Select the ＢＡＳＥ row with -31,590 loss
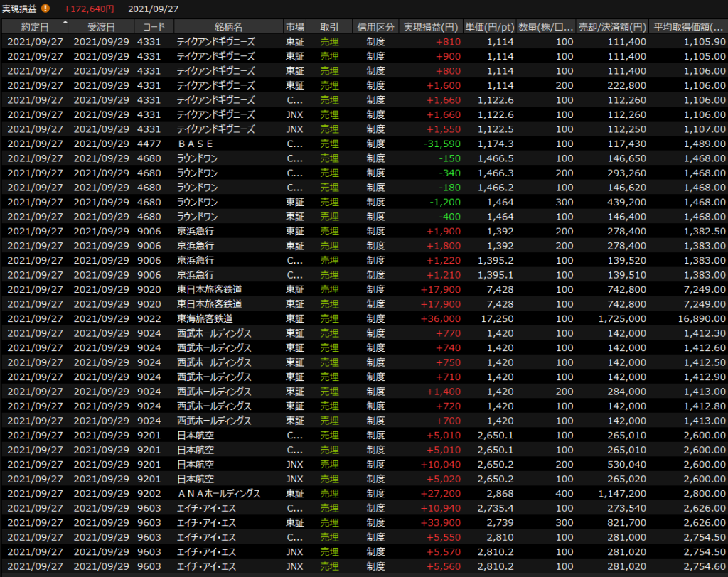The width and height of the screenshot is (728, 577). [213, 144]
